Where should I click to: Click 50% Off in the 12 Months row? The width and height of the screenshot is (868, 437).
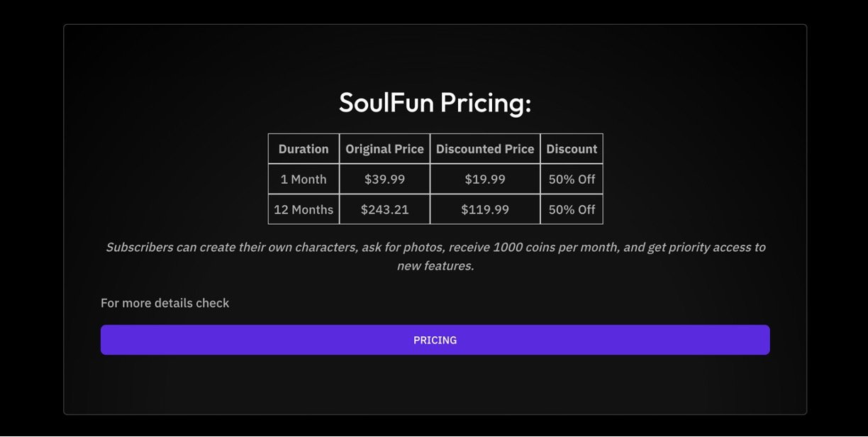point(572,210)
